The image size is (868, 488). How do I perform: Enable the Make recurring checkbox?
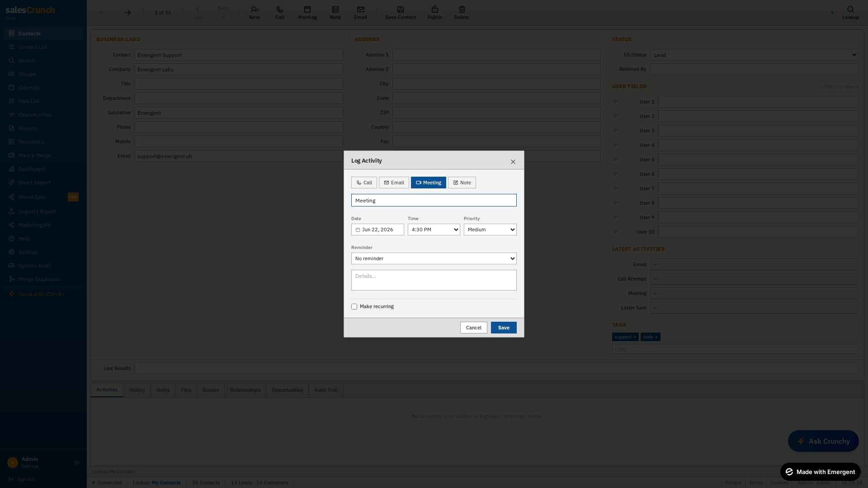[354, 307]
